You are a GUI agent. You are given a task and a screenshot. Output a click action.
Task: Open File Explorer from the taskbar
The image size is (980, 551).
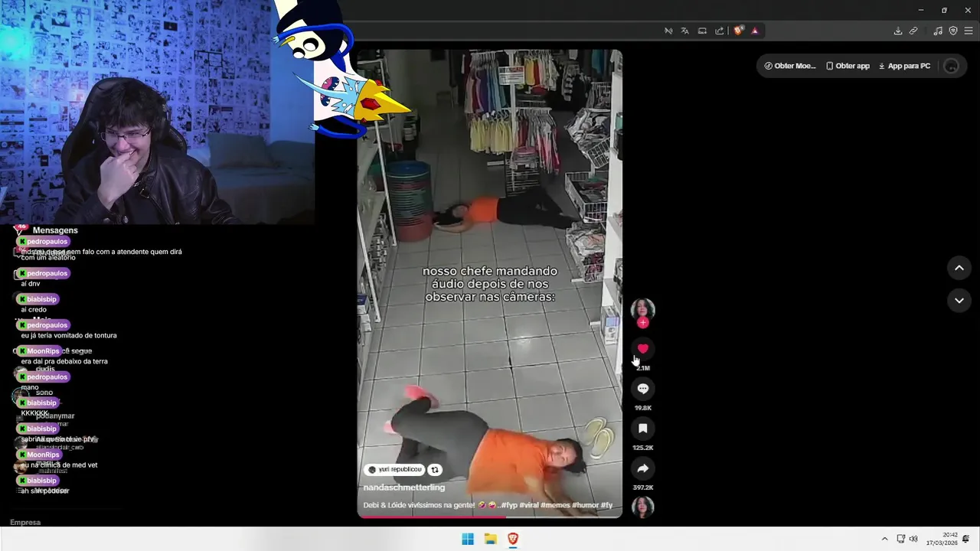click(x=491, y=539)
